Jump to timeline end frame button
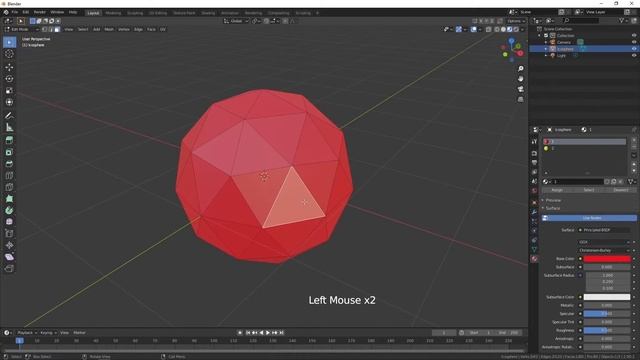The image size is (640, 360). pos(282,333)
